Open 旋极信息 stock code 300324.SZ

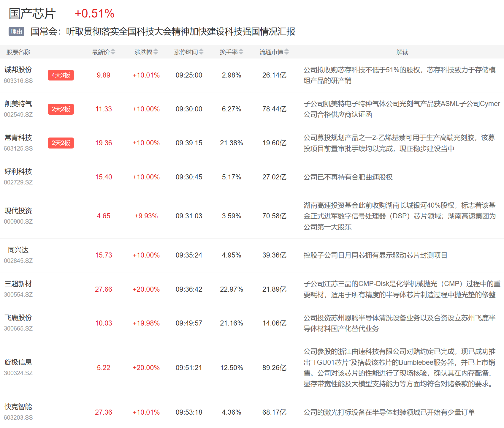[18, 373]
